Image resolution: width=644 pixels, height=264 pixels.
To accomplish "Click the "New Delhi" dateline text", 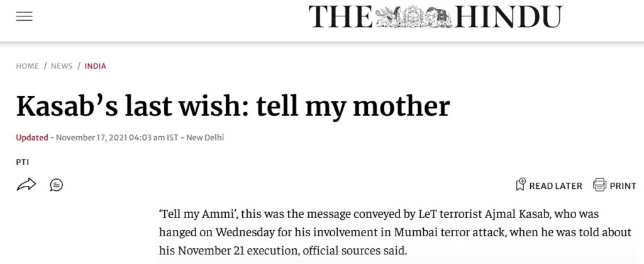I will coord(205,137).
